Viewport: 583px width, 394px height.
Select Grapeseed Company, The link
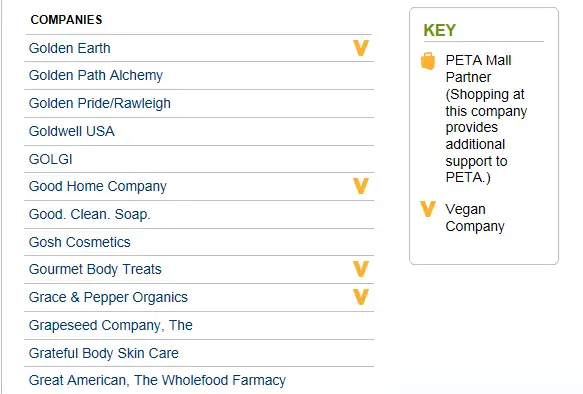111,325
